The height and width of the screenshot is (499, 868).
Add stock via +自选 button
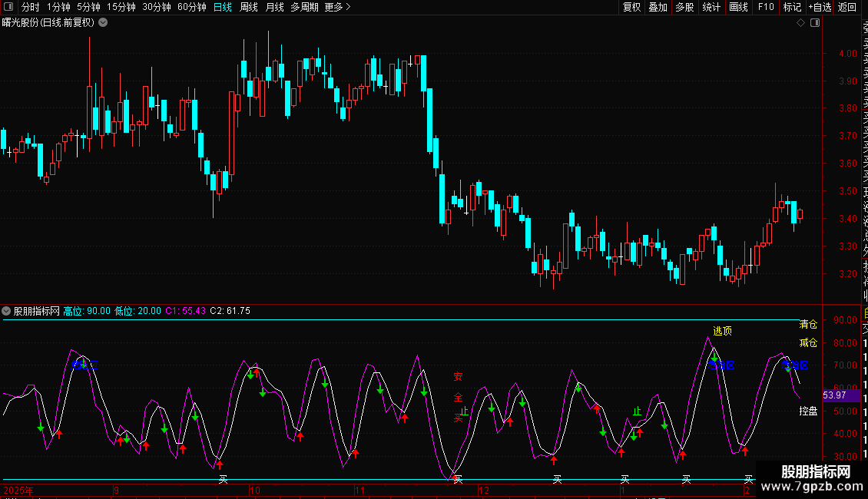[819, 8]
